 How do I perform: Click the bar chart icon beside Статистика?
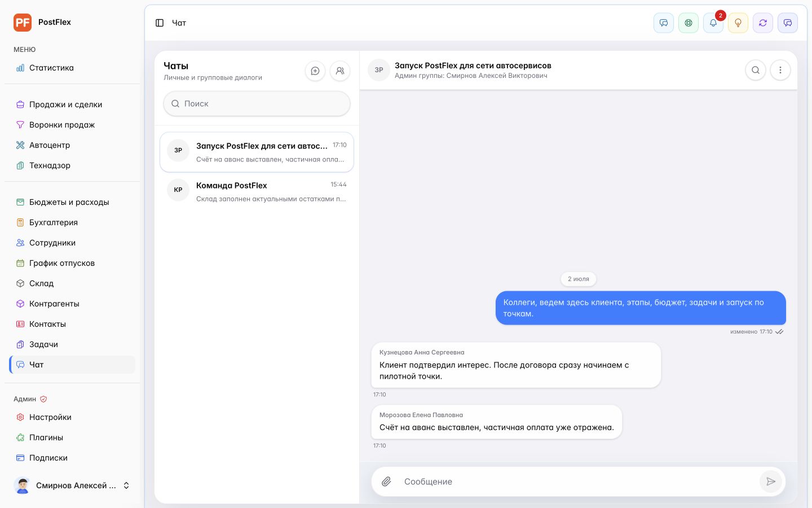pyautogui.click(x=20, y=68)
